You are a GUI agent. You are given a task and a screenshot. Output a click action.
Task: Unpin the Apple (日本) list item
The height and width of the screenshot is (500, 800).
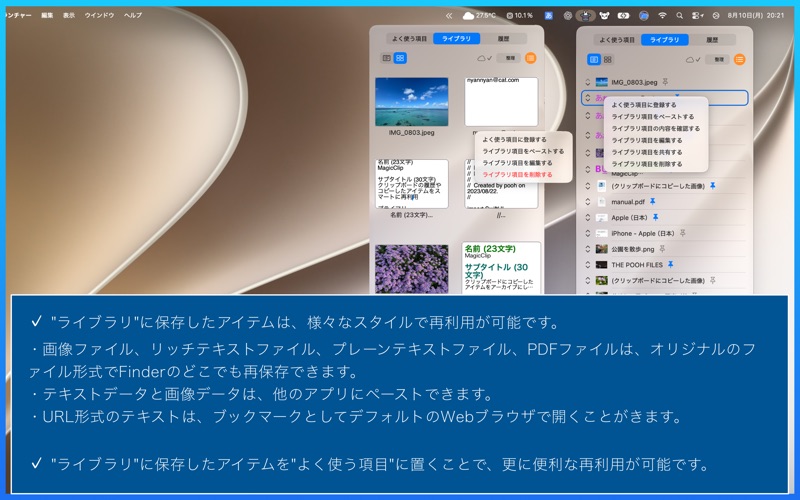656,217
